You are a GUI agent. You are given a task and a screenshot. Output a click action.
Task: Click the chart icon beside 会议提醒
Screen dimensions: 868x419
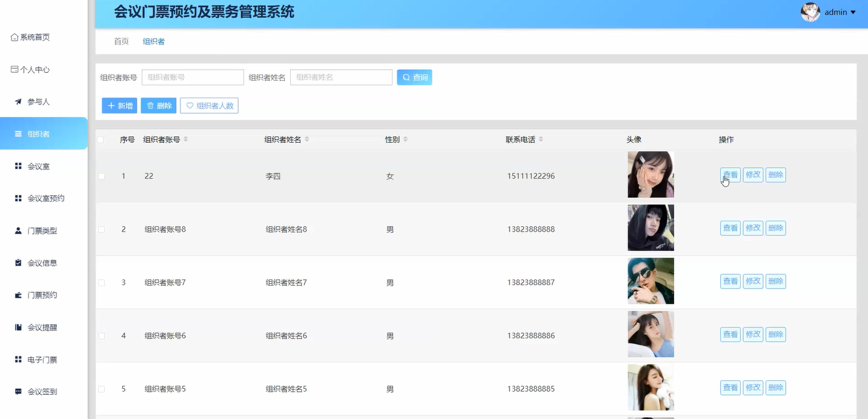pyautogui.click(x=18, y=327)
